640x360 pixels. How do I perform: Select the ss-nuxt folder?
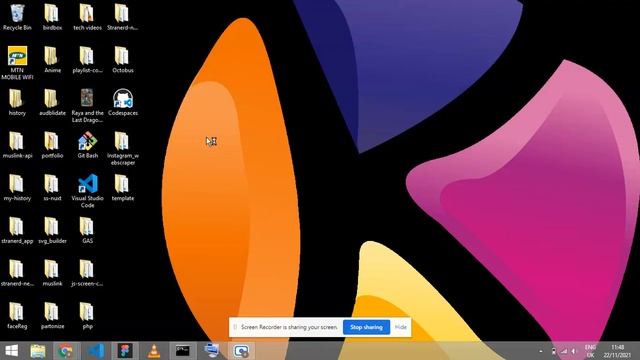52,188
